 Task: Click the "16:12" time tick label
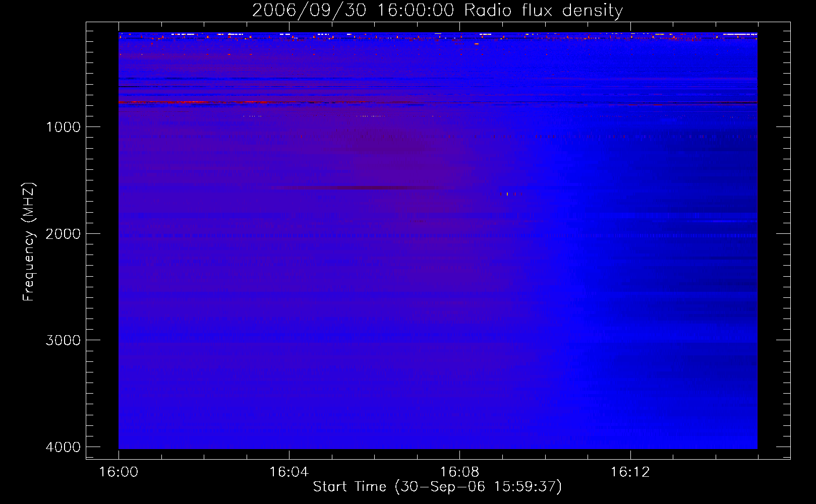click(x=630, y=472)
